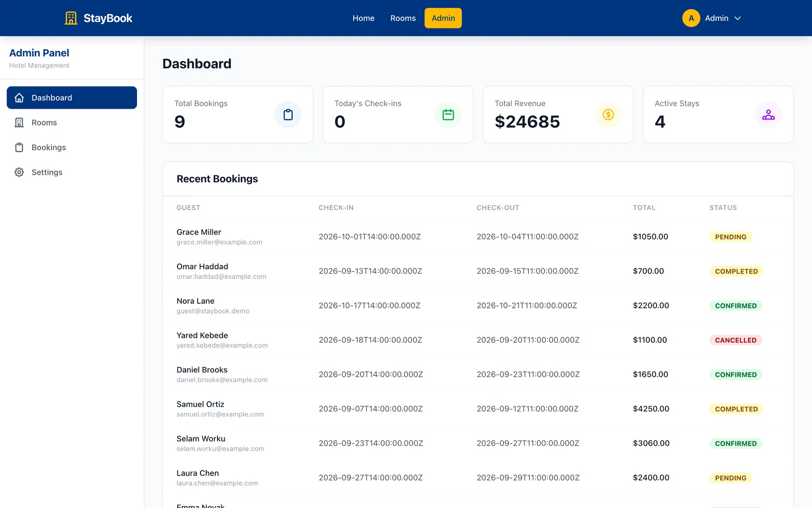Click Laura Chen's PENDING status badge
Image resolution: width=812 pixels, height=508 pixels.
click(731, 478)
